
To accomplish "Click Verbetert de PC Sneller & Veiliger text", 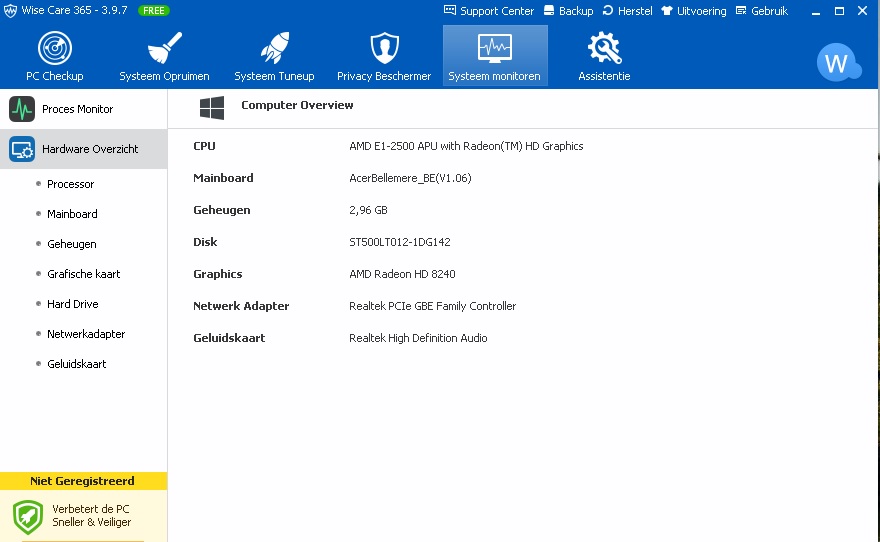I will click(x=91, y=516).
